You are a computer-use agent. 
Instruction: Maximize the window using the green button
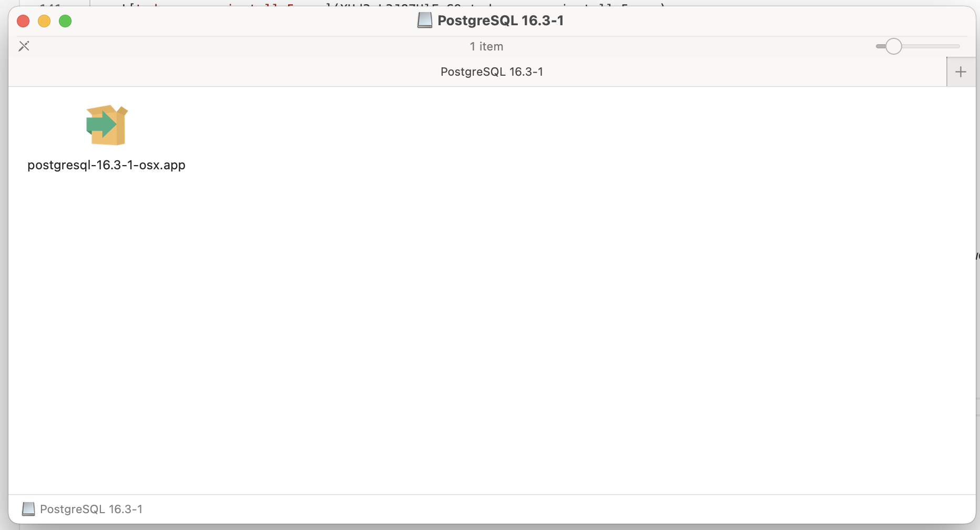[x=65, y=21]
